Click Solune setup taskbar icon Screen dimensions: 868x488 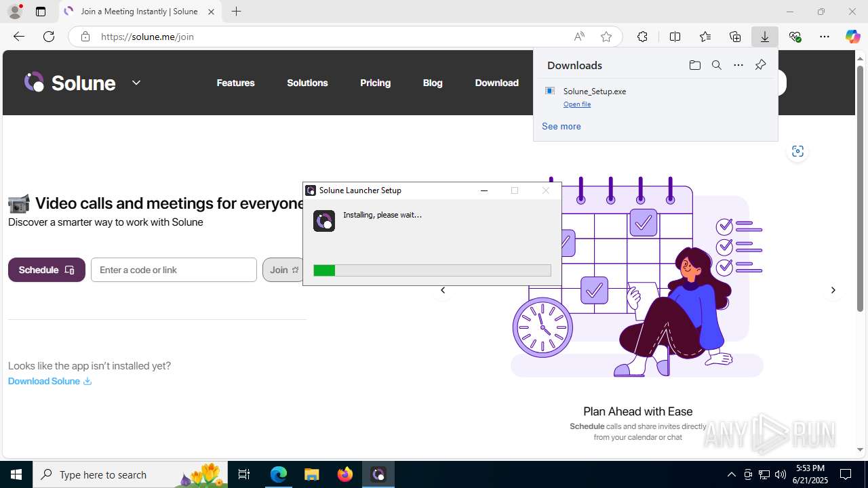[378, 474]
